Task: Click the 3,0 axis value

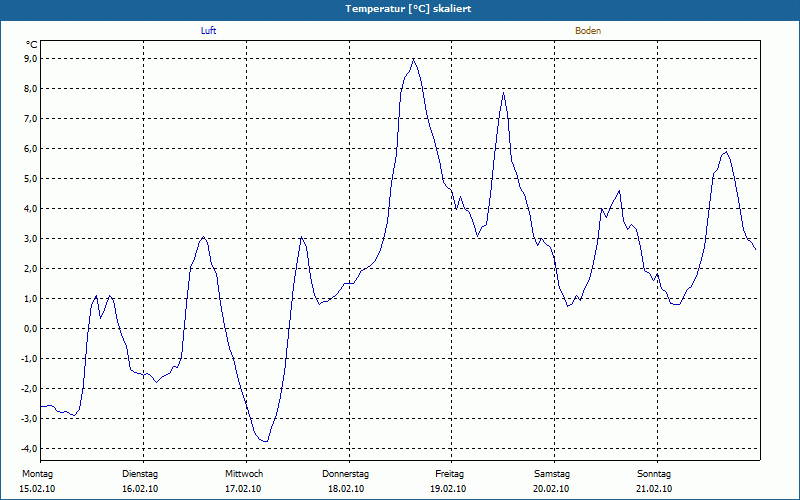Action: 31,239
